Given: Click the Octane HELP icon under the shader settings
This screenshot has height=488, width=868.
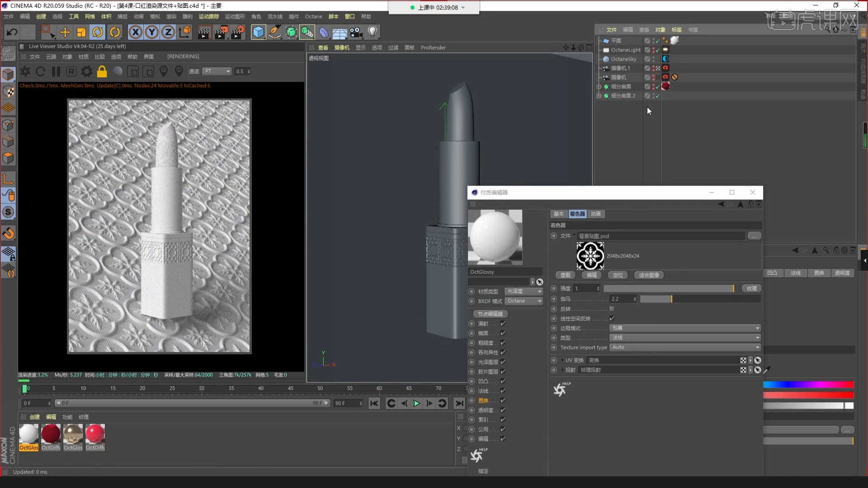Looking at the screenshot, I should (x=561, y=389).
